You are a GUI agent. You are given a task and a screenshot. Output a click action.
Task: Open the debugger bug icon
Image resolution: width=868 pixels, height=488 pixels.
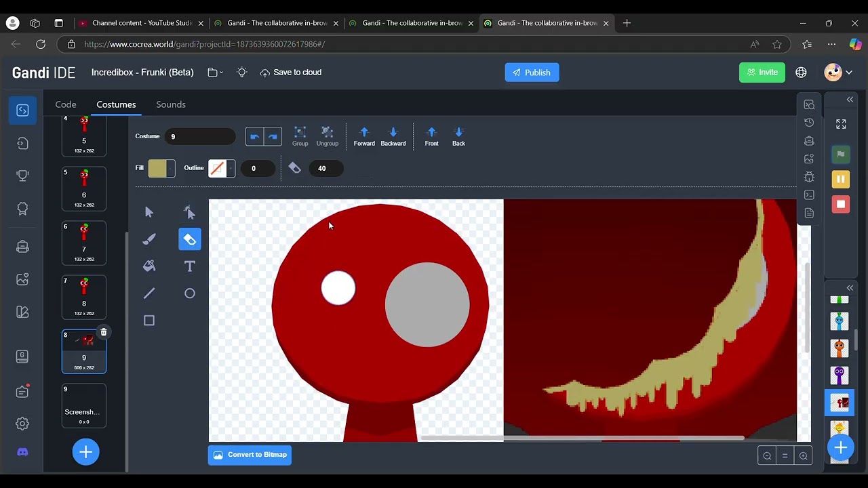point(809,177)
